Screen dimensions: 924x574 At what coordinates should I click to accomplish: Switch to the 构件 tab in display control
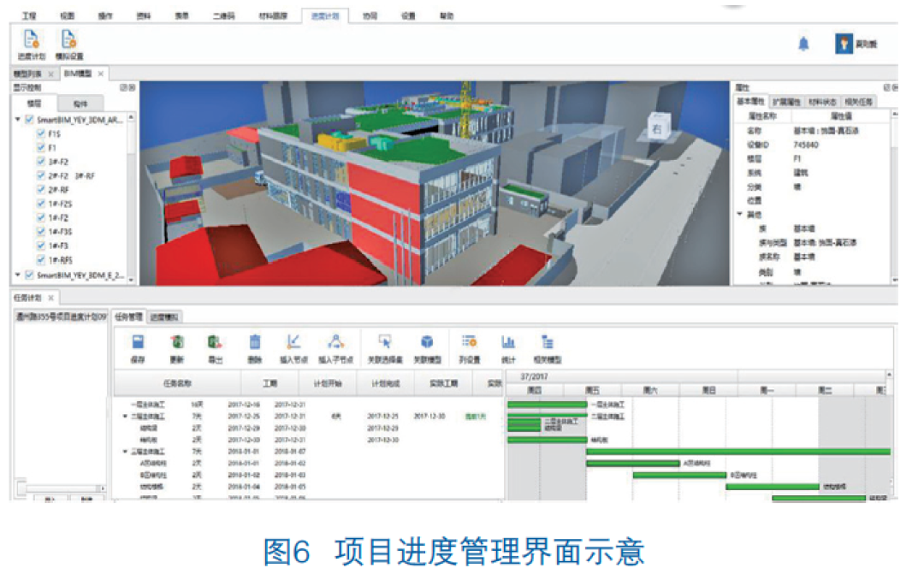[80, 104]
